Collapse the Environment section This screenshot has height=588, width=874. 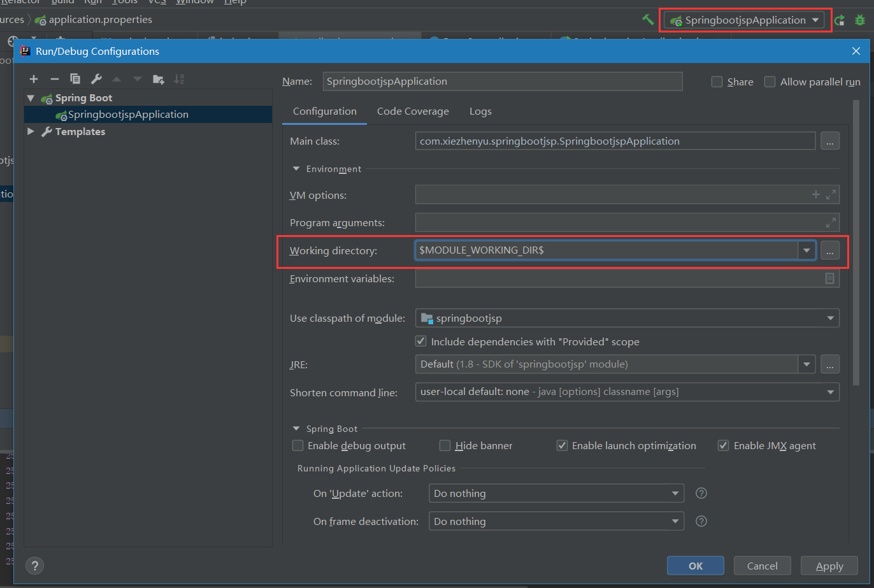296,169
